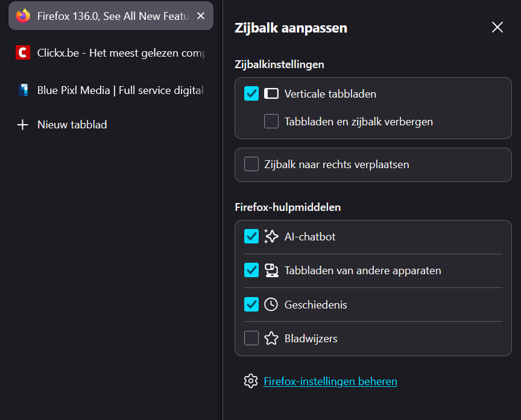This screenshot has height=420, width=521.
Task: Click the Firefox favicon on the first tab
Action: [23, 16]
